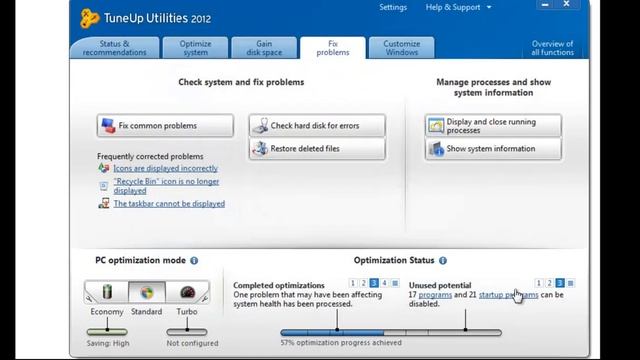Minimize the TuneUp Utilities window
Viewport: 640px width, 360px height.
point(545,4)
